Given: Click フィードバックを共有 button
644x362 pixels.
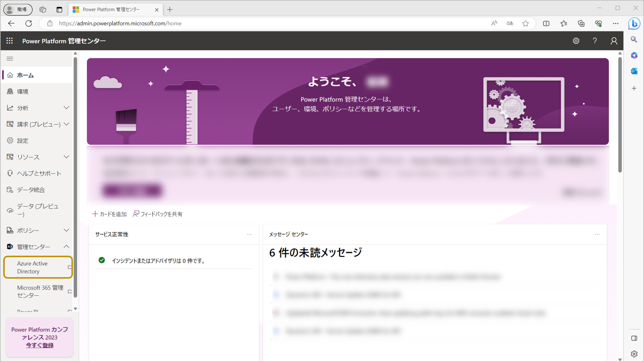Looking at the screenshot, I should pyautogui.click(x=158, y=214).
